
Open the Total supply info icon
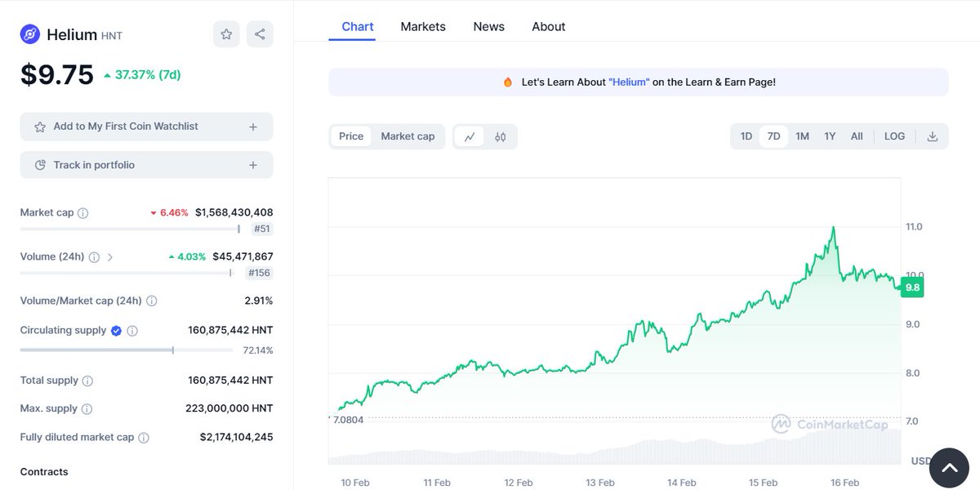[x=87, y=381]
